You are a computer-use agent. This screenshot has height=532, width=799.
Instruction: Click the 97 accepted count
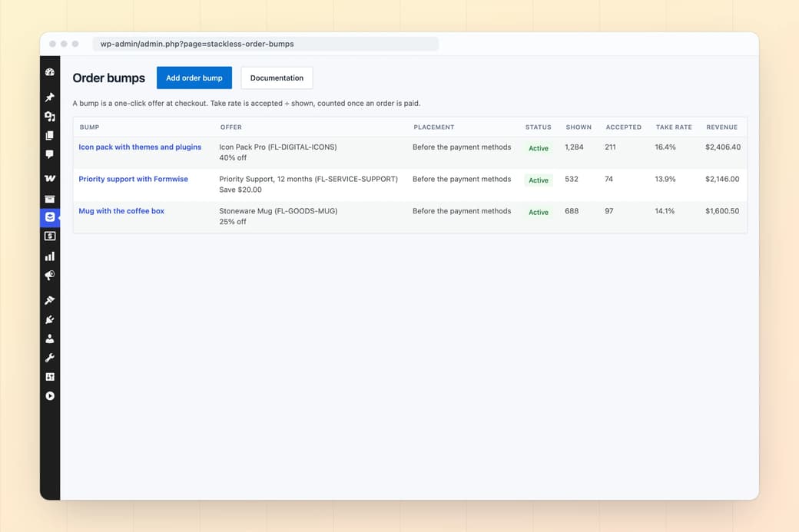tap(609, 211)
